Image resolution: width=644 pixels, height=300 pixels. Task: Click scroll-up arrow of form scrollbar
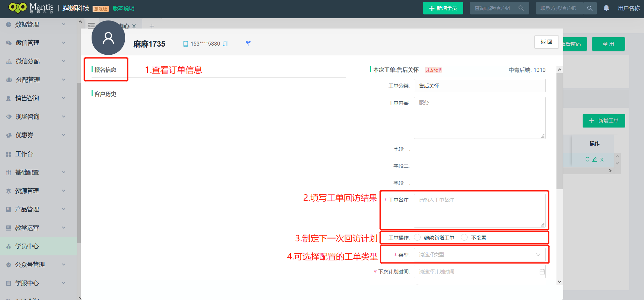(559, 70)
